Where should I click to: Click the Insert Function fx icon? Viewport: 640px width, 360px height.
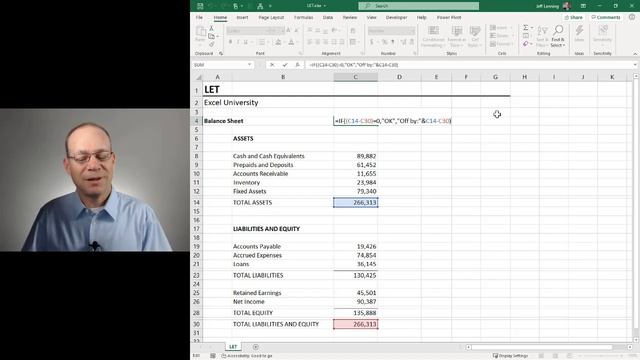click(298, 64)
